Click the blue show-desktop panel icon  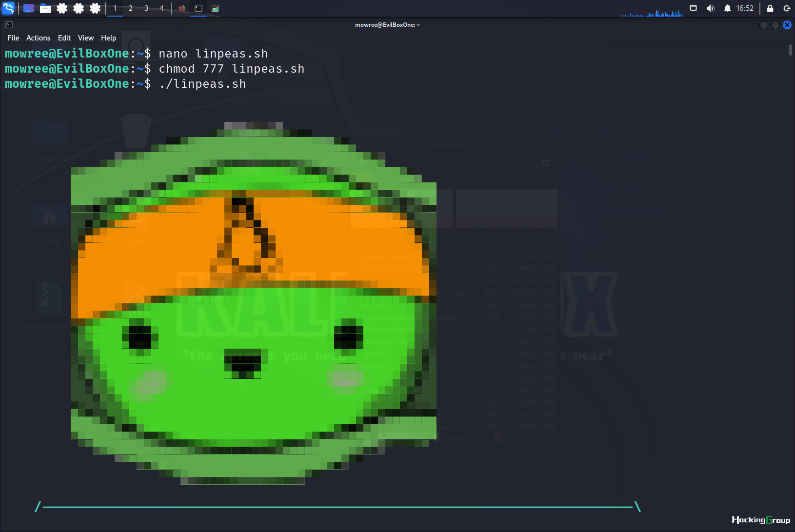pyautogui.click(x=29, y=8)
